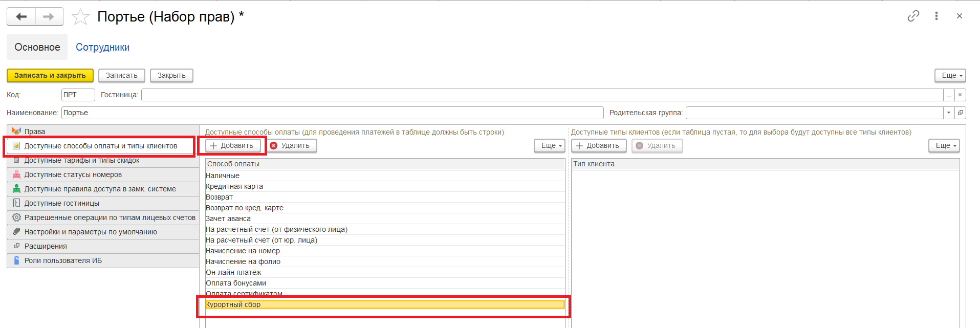Open Еще menu of payment methods table

[x=550, y=145]
